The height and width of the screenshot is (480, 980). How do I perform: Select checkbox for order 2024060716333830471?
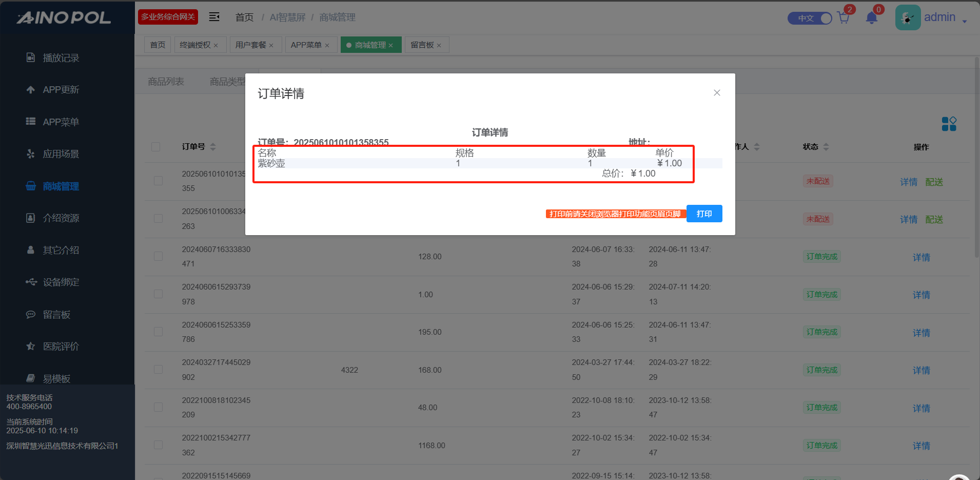[x=158, y=256]
